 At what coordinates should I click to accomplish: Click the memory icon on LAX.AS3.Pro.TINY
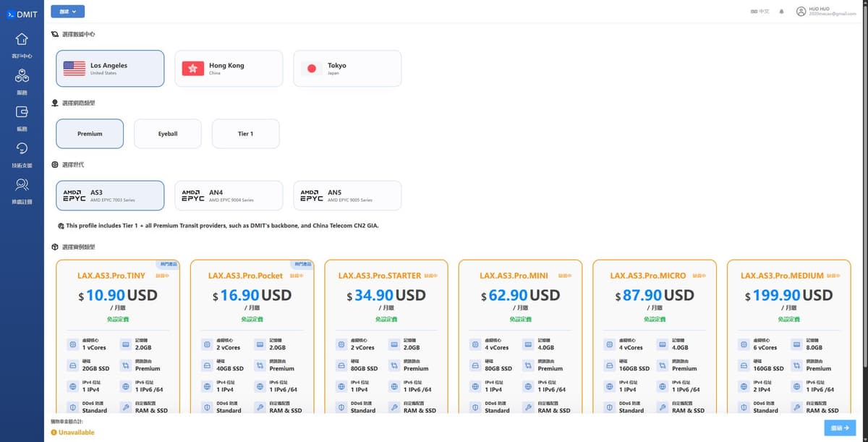pos(126,344)
